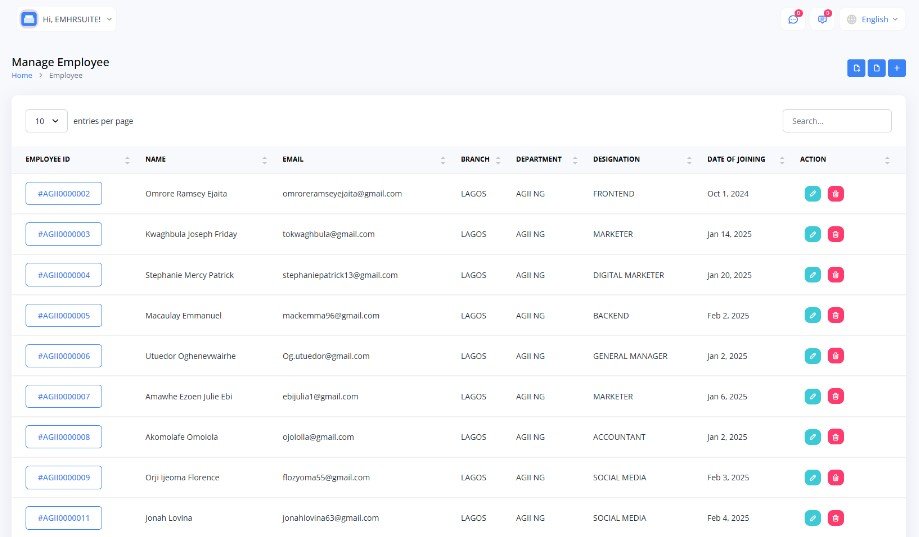Delete employee Omrore Ramsey Ejaita
The width and height of the screenshot is (919, 537).
835,193
